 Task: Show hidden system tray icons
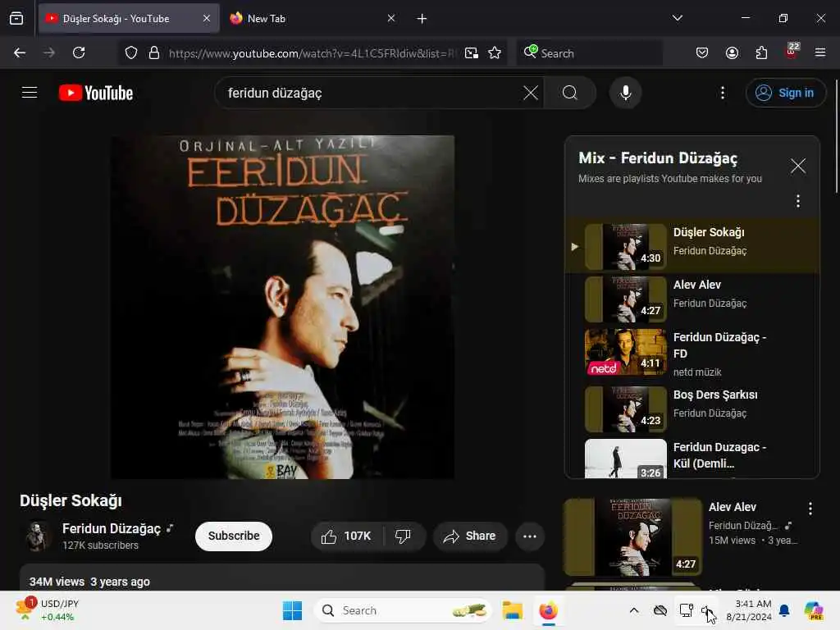(634, 610)
